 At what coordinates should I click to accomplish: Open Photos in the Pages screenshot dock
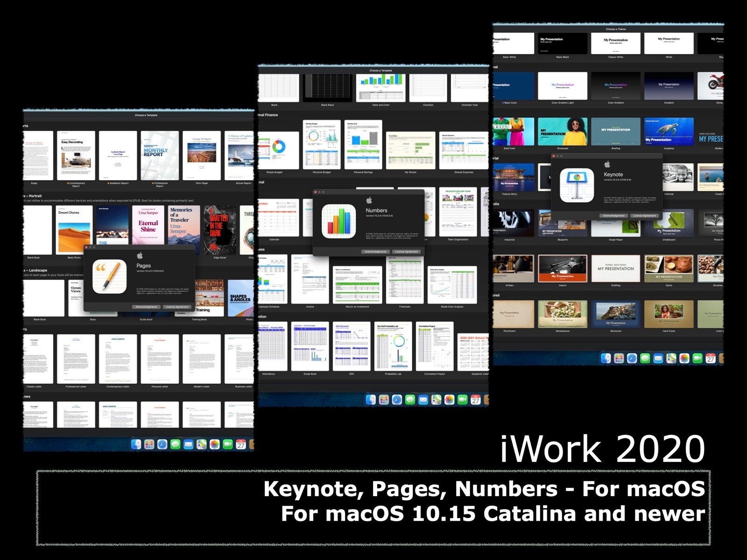[214, 444]
